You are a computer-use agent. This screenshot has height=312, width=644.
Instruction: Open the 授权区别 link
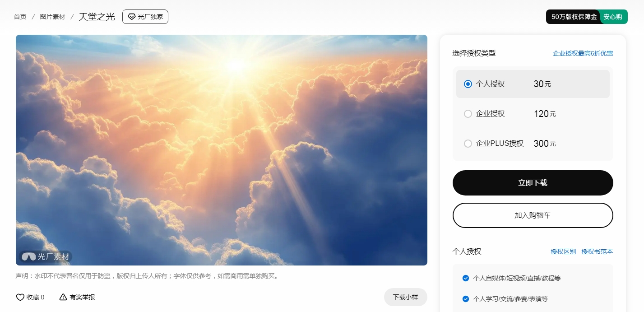click(x=563, y=251)
